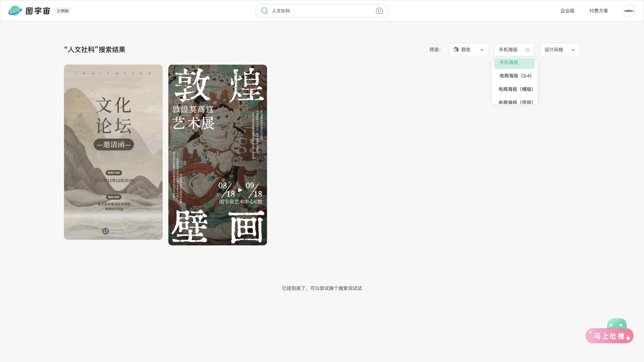Clear the 手机海报 filter selection

click(528, 50)
